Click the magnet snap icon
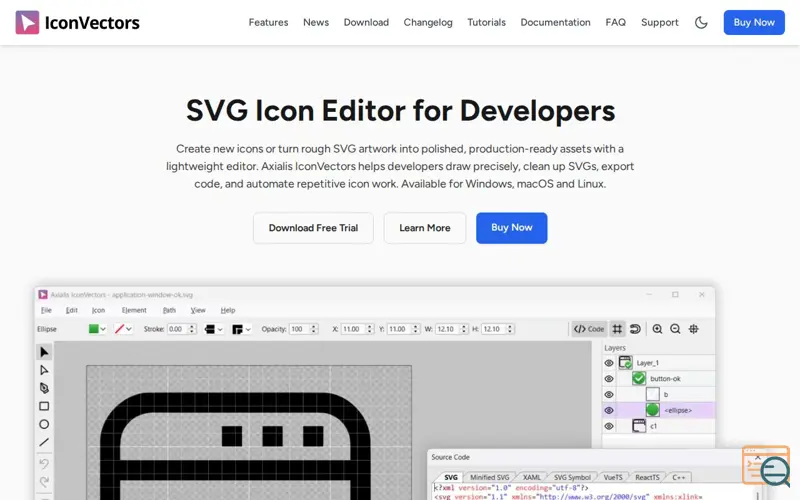Image resolution: width=800 pixels, height=500 pixels. (x=635, y=329)
